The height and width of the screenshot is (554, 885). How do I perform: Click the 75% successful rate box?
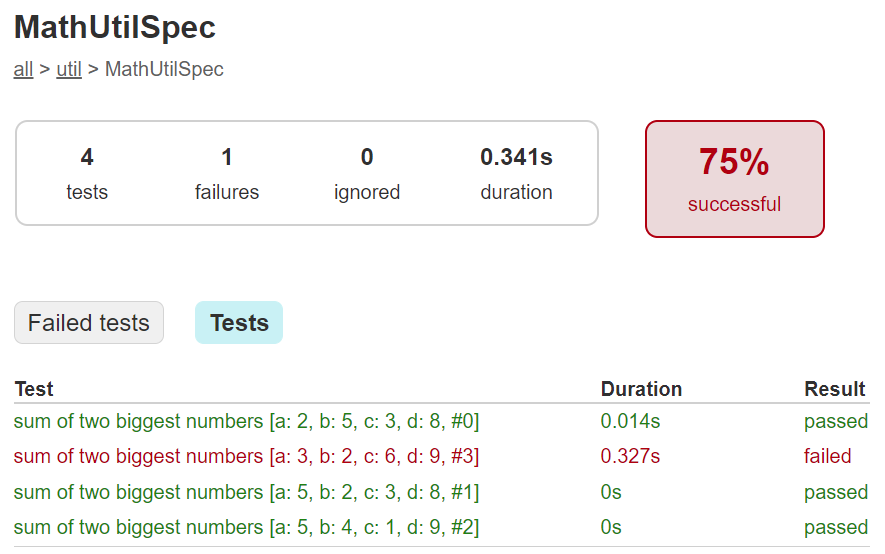click(x=734, y=179)
